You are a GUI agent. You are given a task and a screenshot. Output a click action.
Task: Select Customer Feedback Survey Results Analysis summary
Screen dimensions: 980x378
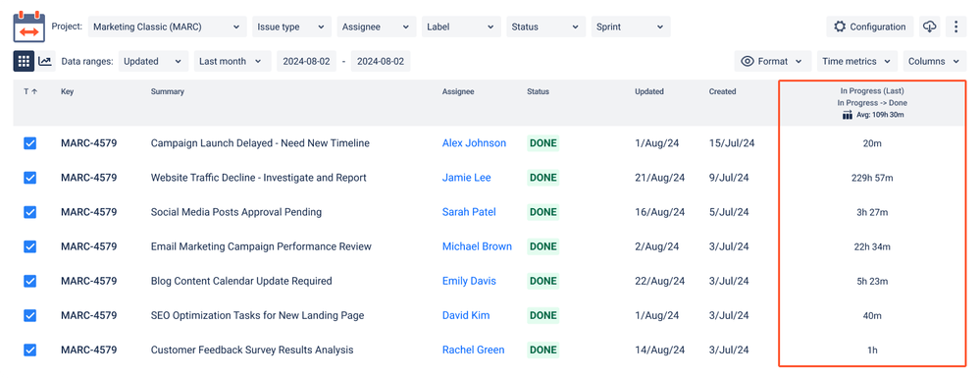click(252, 350)
